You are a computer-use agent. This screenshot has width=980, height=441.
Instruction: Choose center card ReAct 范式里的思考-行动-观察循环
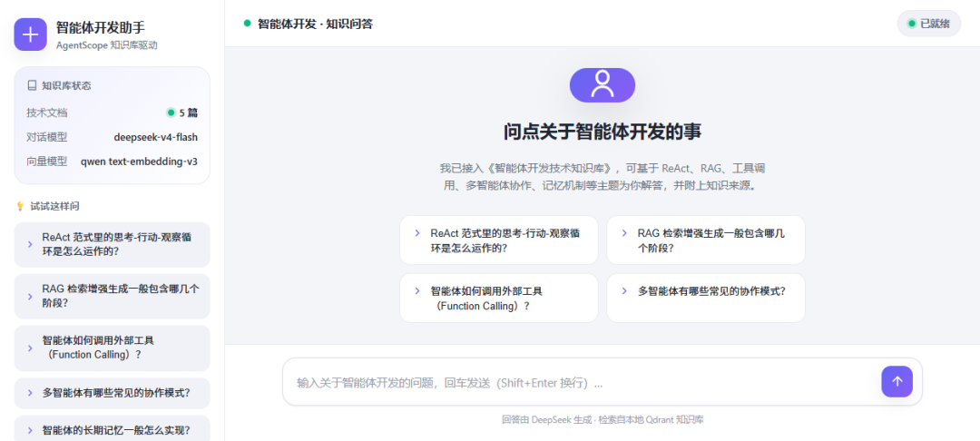click(499, 240)
